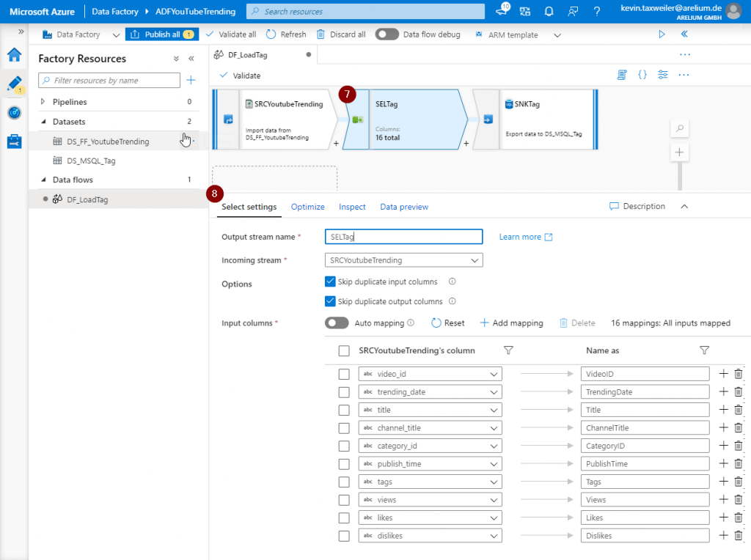The image size is (751, 560).
Task: Open the Optimize tab
Action: point(307,207)
